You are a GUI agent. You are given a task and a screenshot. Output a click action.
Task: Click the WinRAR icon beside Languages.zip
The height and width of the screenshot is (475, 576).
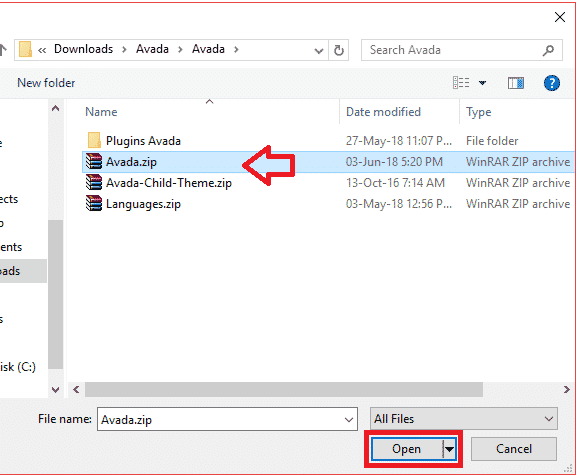pos(93,204)
